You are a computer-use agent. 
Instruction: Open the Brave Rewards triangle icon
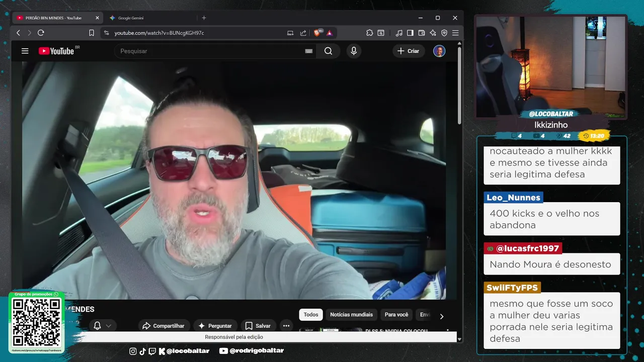[x=329, y=33]
